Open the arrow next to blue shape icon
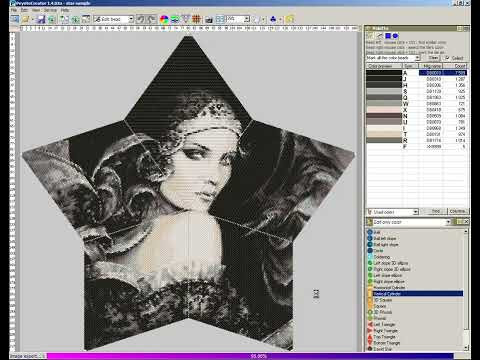 coord(280,19)
